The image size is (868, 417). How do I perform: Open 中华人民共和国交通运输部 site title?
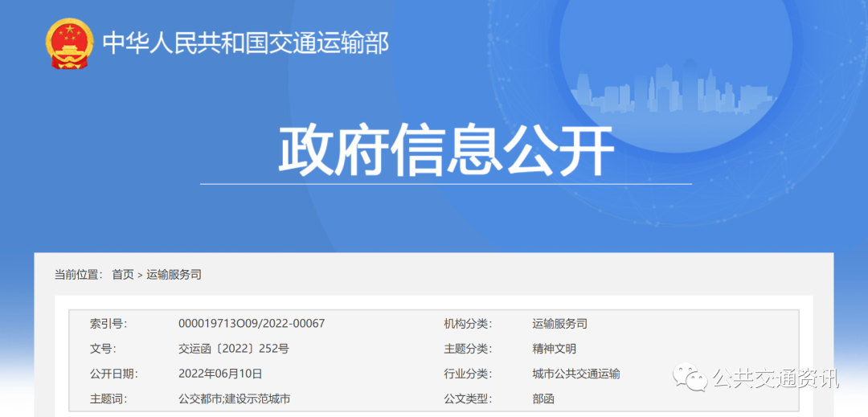(247, 43)
